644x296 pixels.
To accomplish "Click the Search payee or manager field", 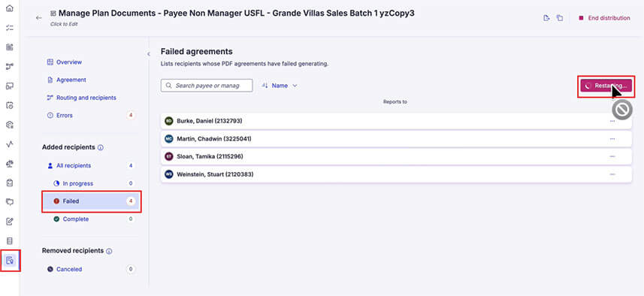I will coord(207,86).
